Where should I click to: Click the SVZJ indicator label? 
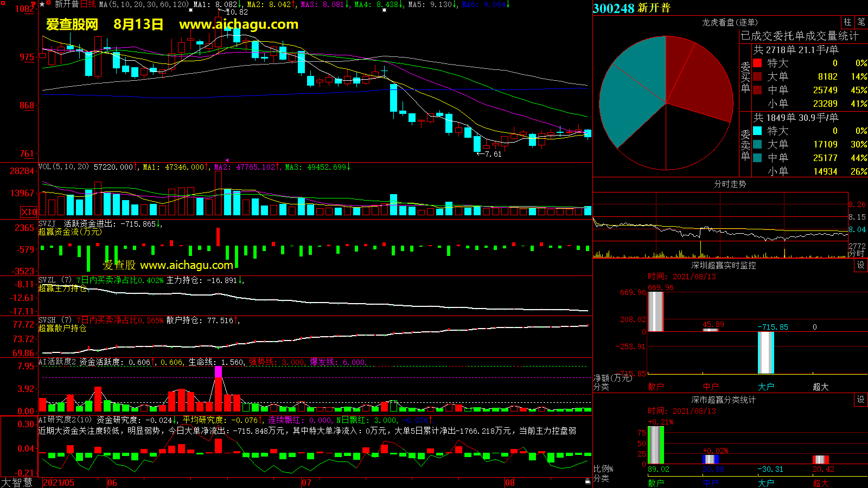click(47, 223)
